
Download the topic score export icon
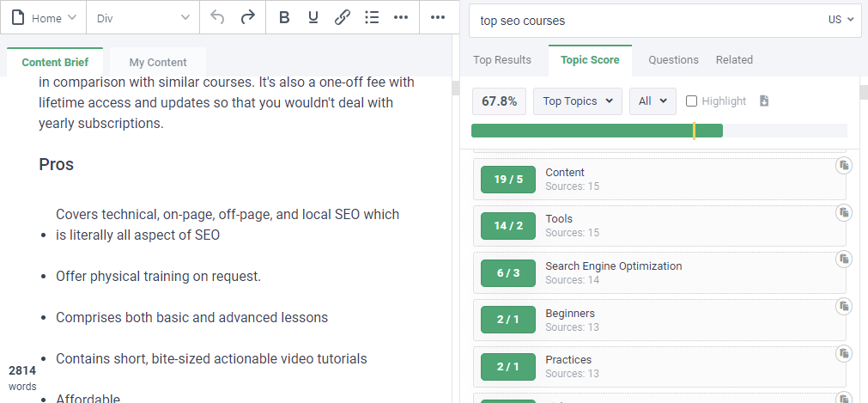point(764,101)
